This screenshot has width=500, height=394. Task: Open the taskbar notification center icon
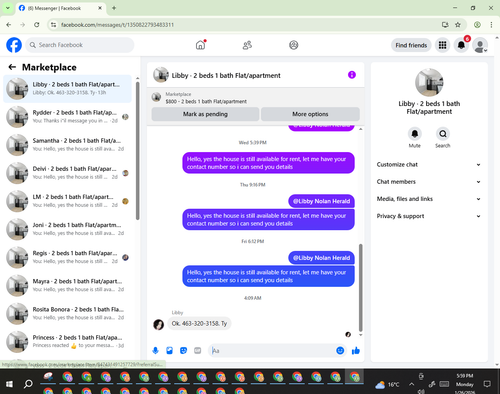pos(487,384)
